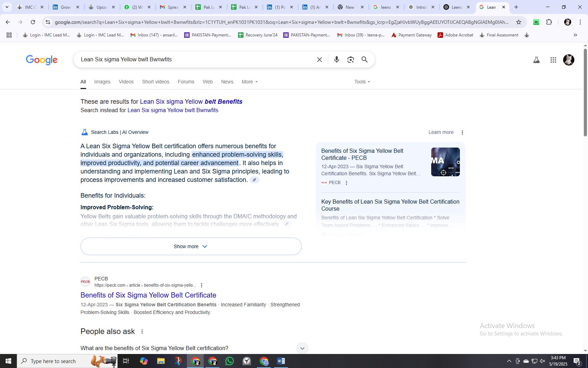The width and height of the screenshot is (588, 368).
Task: Mute or adjust volume from tray speaker icon
Action: [542, 361]
